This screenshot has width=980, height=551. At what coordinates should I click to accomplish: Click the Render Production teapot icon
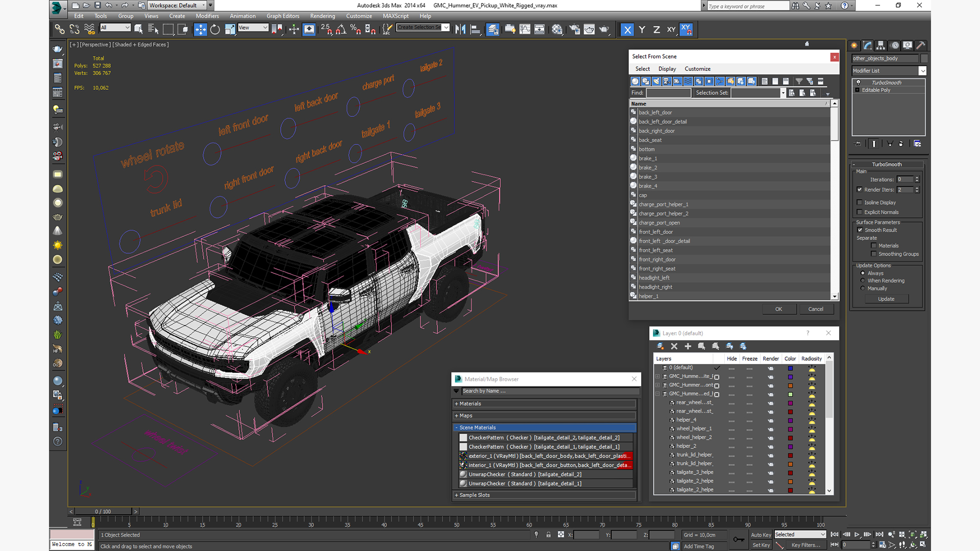point(604,30)
